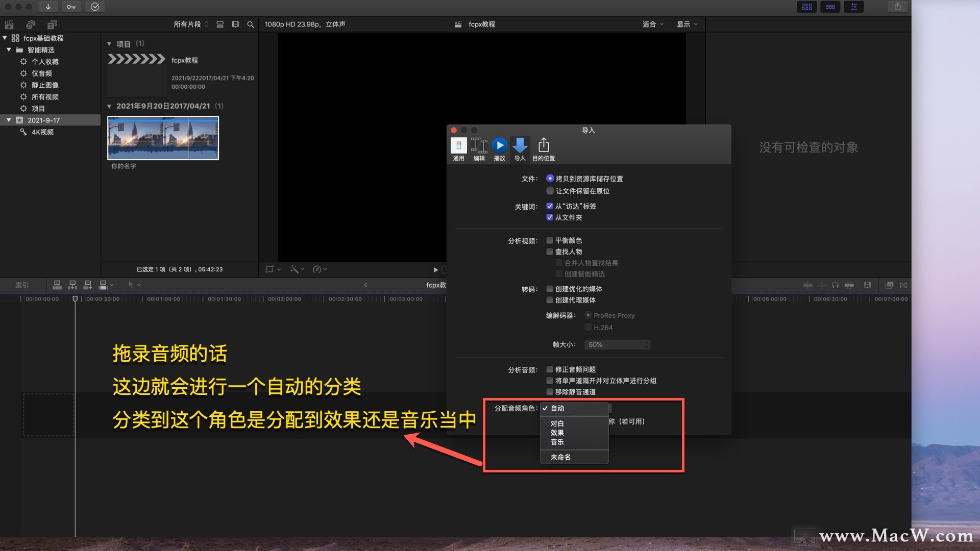Viewport: 980px width, 551px height.
Task: Open the enhancement wand dropdown
Action: (x=297, y=269)
